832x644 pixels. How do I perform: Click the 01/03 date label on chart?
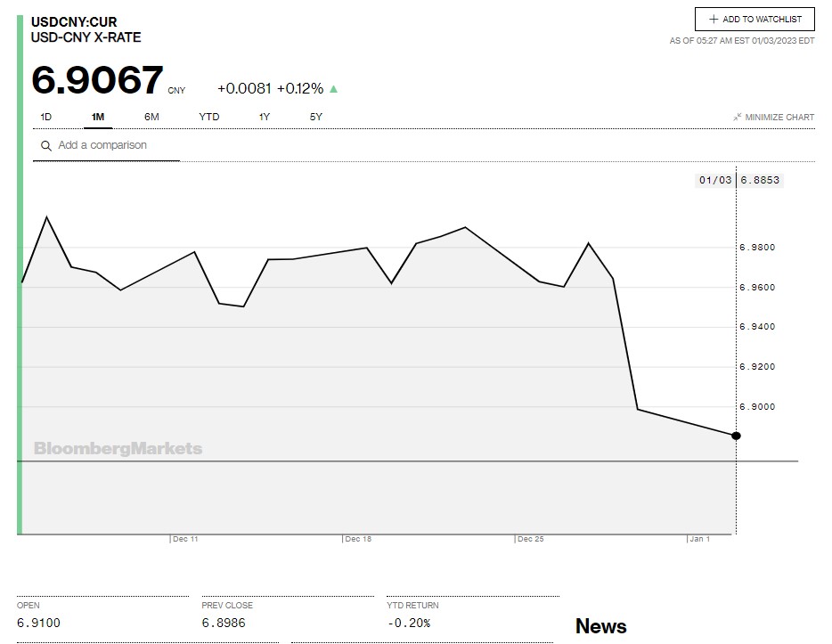point(715,180)
